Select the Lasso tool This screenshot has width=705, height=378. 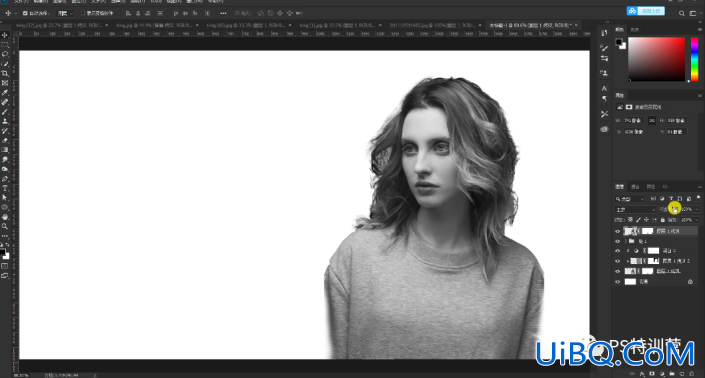pyautogui.click(x=5, y=54)
